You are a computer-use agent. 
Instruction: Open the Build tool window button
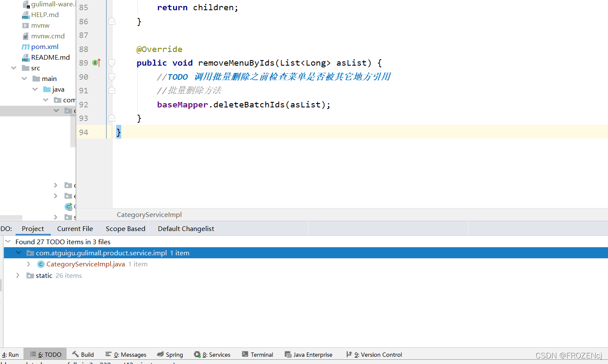point(83,355)
